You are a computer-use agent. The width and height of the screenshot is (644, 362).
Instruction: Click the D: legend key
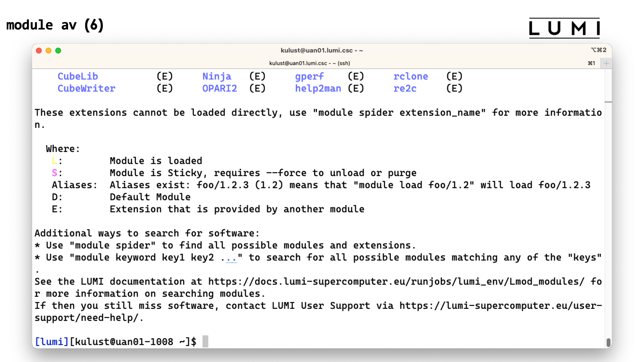pos(57,197)
